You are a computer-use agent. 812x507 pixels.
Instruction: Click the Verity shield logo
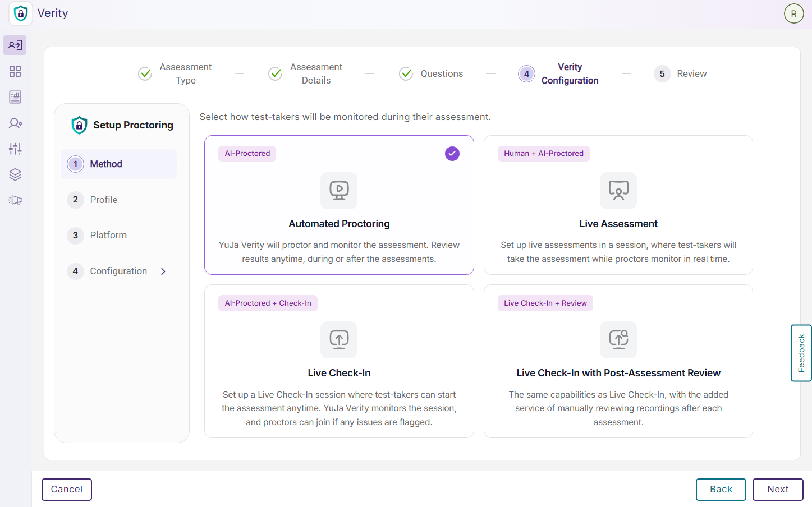tap(21, 13)
